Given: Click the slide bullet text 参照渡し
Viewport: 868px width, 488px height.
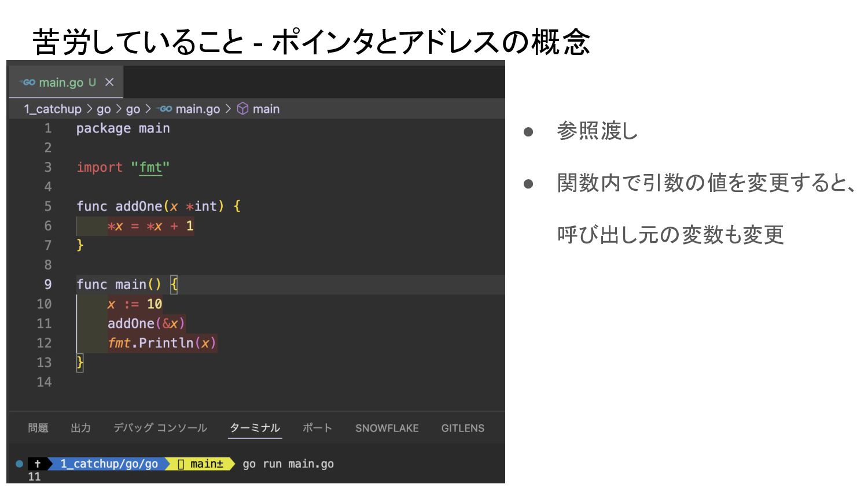Looking at the screenshot, I should click(597, 131).
